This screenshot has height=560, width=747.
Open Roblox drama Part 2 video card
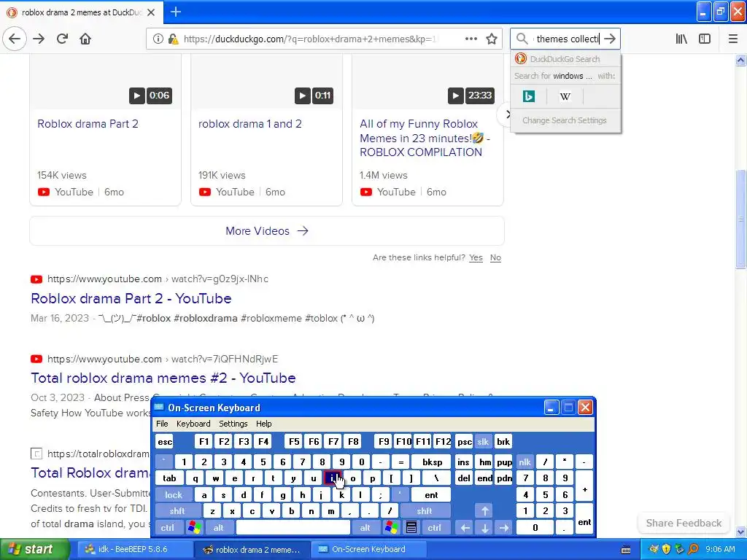[x=88, y=124]
